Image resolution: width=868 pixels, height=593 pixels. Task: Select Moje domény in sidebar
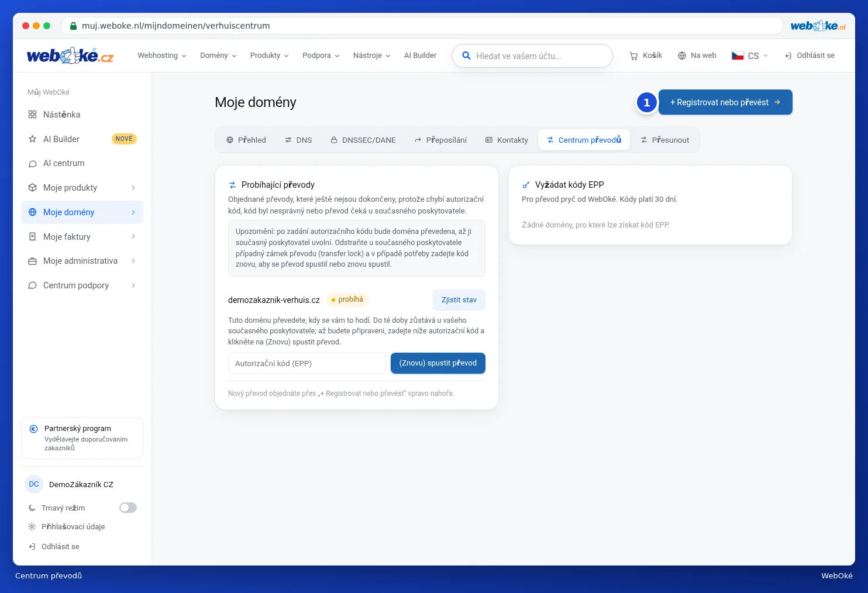(82, 212)
